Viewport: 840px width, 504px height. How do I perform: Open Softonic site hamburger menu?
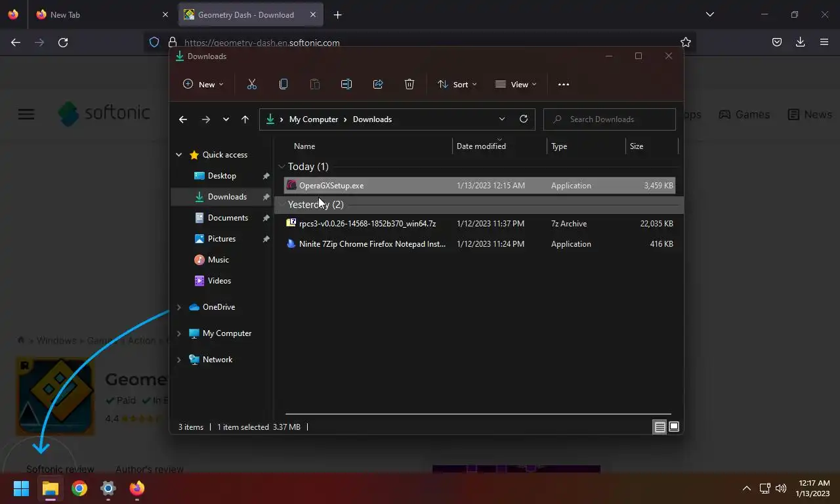coord(26,114)
